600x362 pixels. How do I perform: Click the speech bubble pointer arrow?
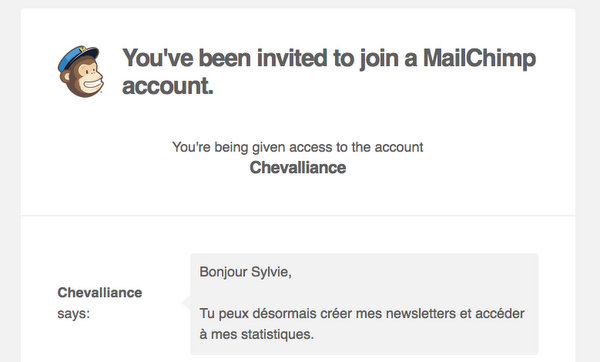click(186, 303)
